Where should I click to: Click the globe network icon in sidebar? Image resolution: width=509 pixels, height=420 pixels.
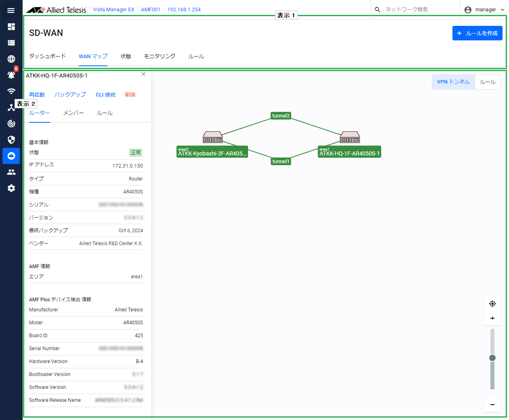[11, 59]
